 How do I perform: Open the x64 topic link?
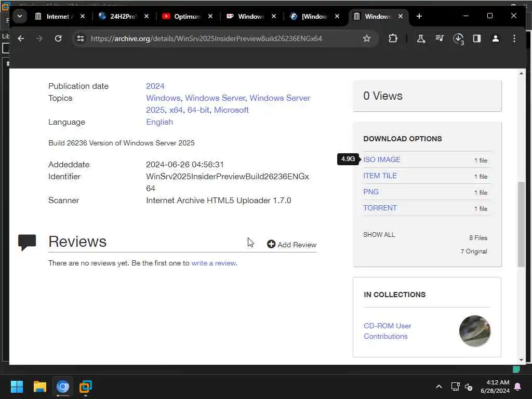(176, 110)
